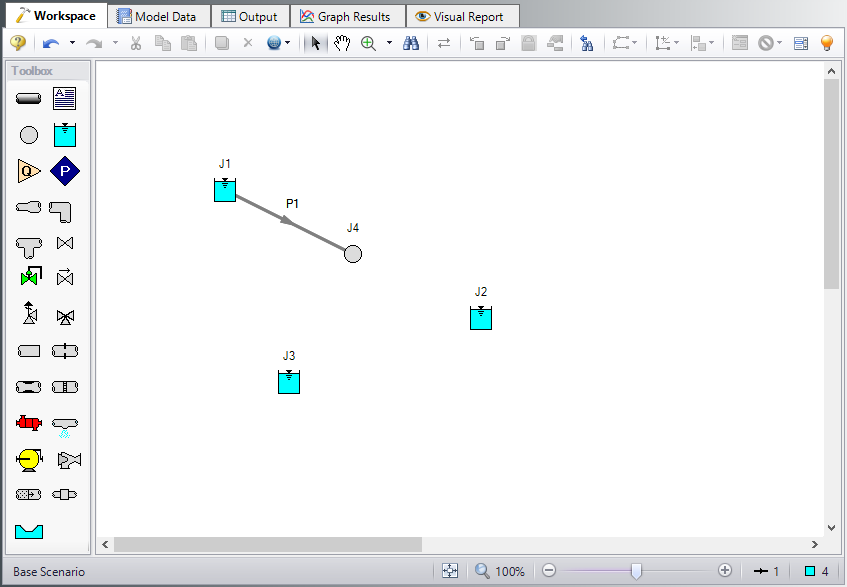Activate the Selection arrow tool
Viewport: 847px width, 587px height.
coord(314,44)
